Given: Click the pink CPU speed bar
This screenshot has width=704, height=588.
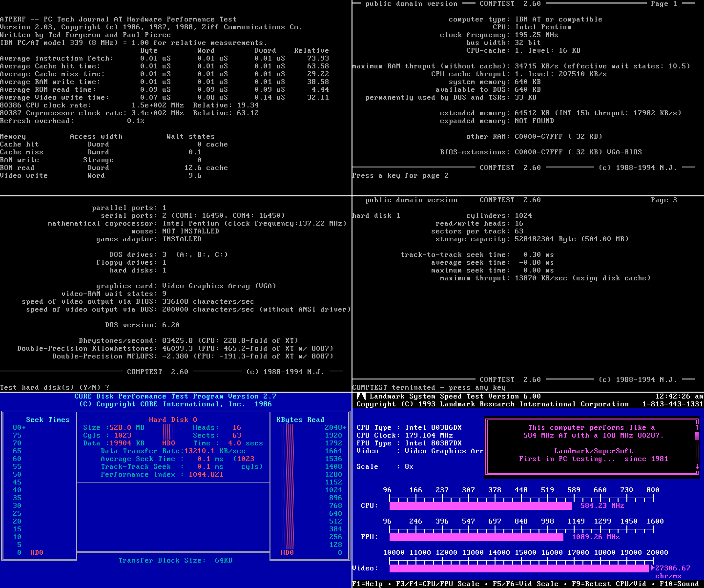Looking at the screenshot, I should point(480,505).
